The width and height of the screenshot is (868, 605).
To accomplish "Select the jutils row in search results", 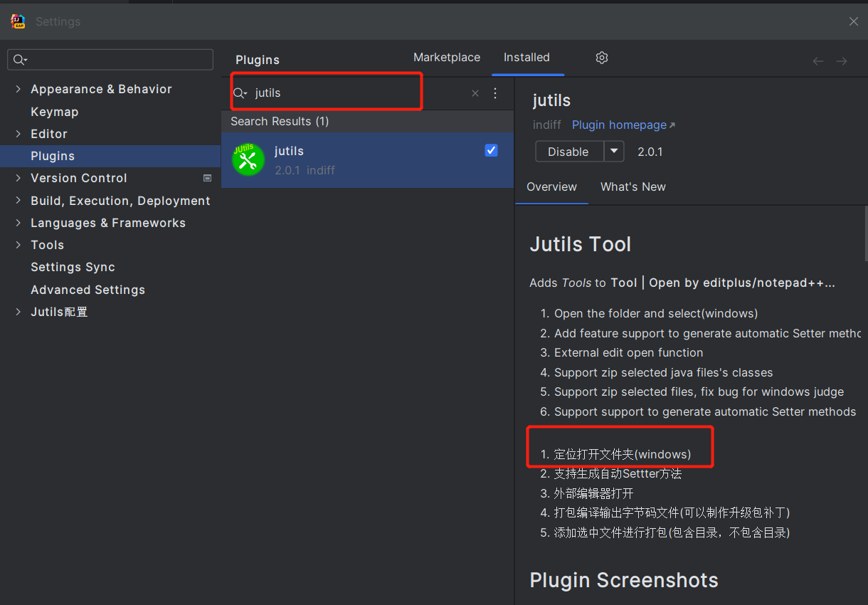I will (367, 160).
